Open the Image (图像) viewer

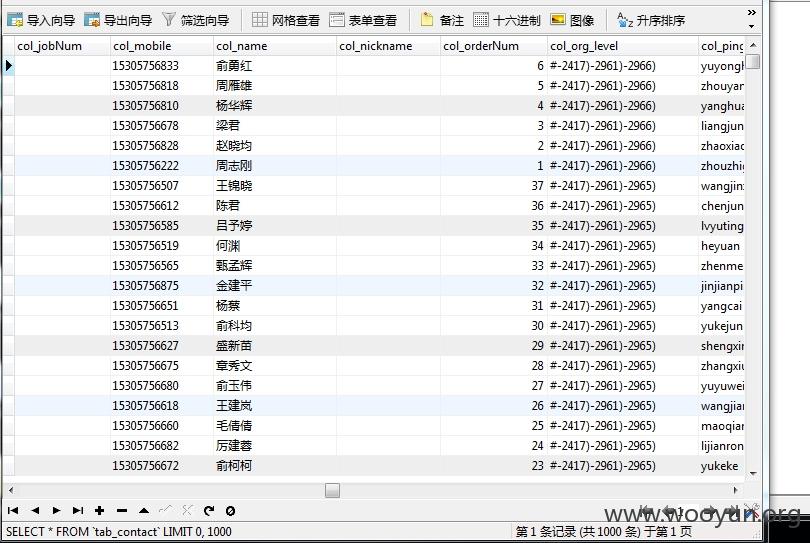[572, 20]
